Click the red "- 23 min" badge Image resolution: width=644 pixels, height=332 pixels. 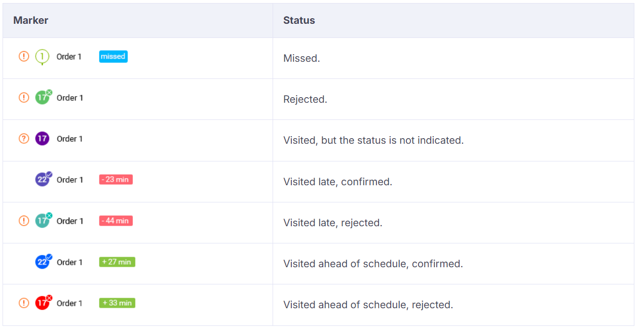point(116,180)
